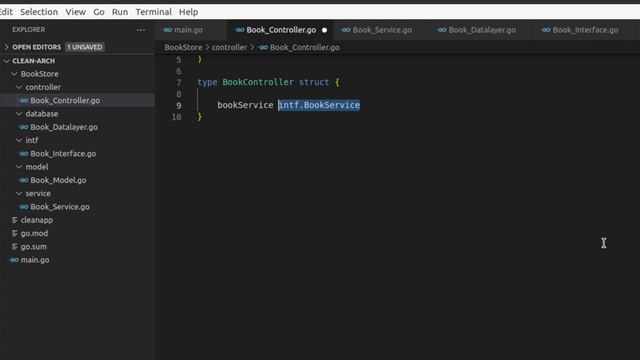Click the 1 UNSAVED badge

(85, 47)
